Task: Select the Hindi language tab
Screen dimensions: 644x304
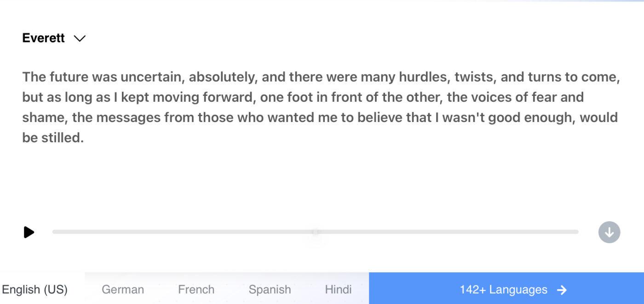Action: coord(338,289)
